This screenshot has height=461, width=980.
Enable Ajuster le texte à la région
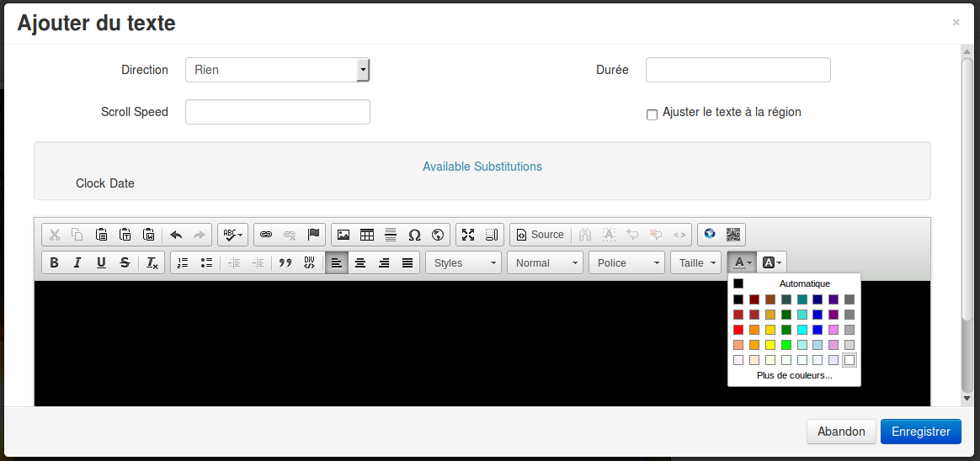652,114
